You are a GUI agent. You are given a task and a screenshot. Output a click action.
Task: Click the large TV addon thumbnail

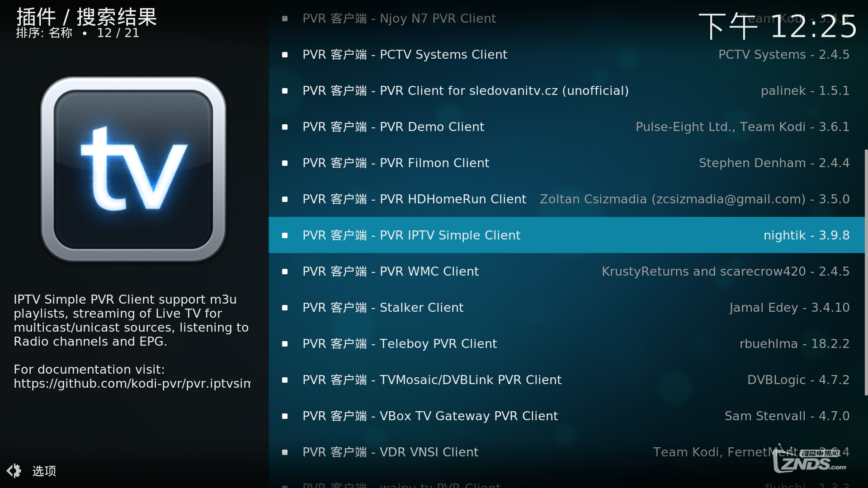coord(133,169)
